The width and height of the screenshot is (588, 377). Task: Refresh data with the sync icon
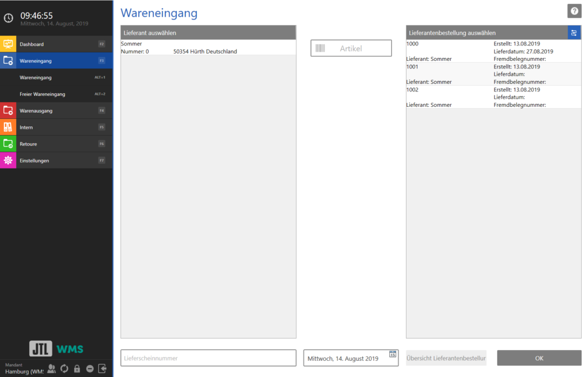pos(64,369)
